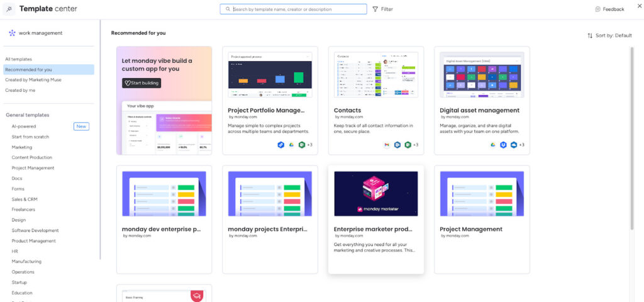Click the Outlook icon on Contacts card

tap(397, 145)
